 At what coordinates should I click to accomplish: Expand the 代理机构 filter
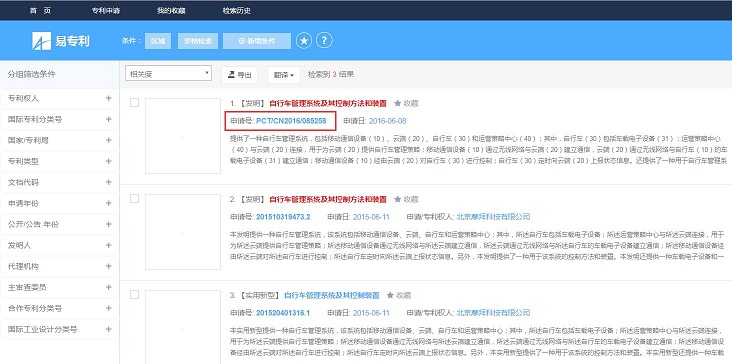tap(108, 266)
